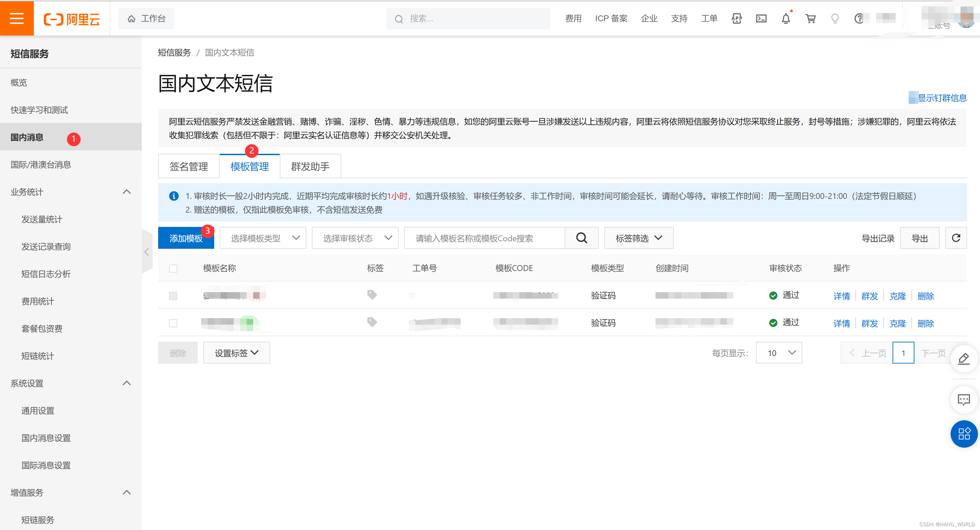This screenshot has height=530, width=980.
Task: Click the second row green 通过 status icon
Action: tap(773, 323)
